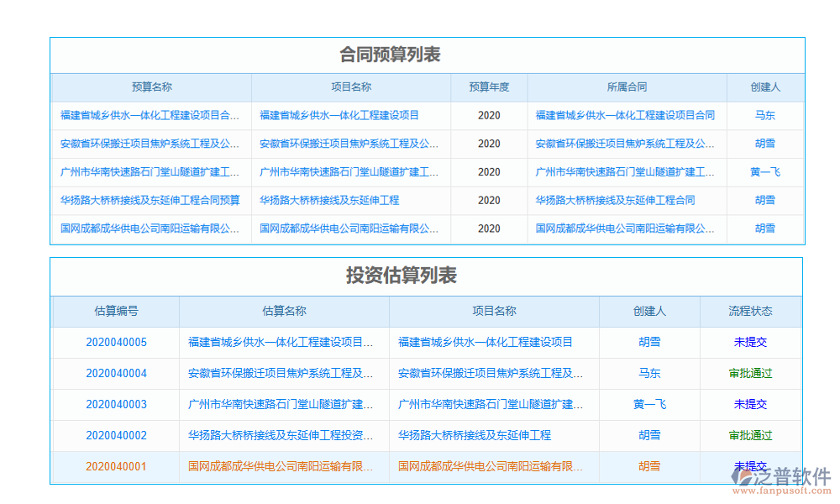
Task: Click 未提交 status for estimate 2020040003
Action: point(751,404)
